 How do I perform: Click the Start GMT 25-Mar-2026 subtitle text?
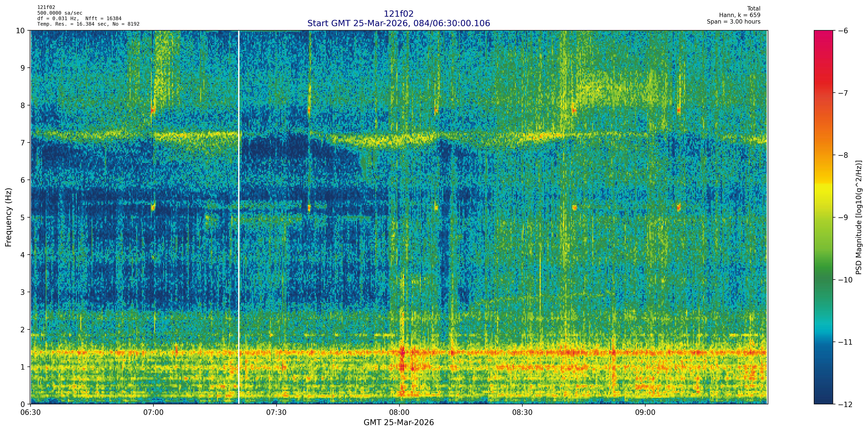398,23
